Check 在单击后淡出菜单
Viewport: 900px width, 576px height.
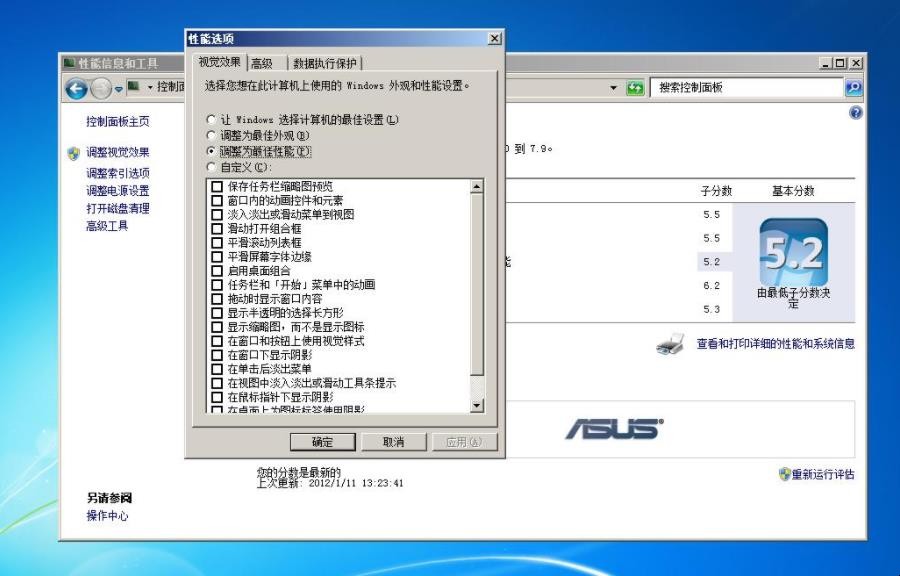[x=217, y=369]
